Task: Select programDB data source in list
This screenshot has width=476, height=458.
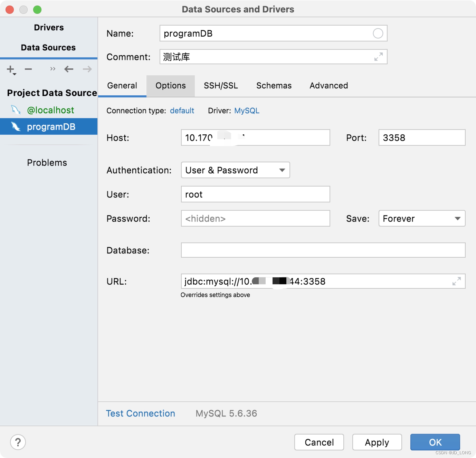Action: (49, 127)
